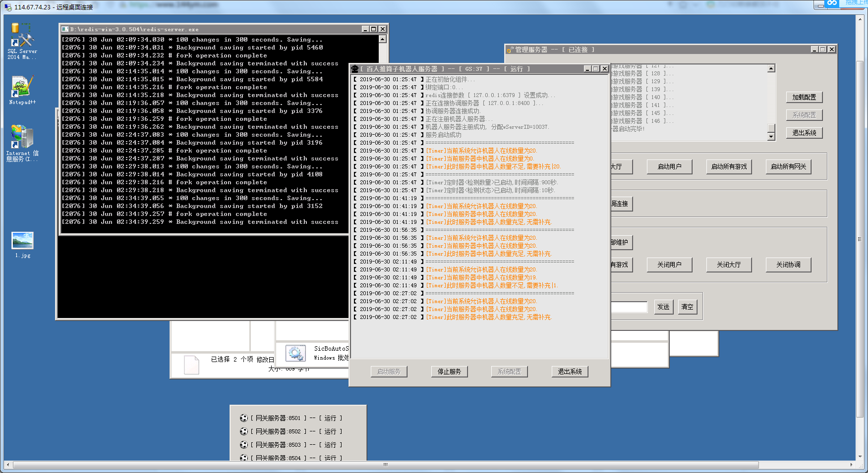Image resolution: width=868 pixels, height=473 pixels.
Task: Click the robot server window title icon
Action: coord(355,69)
